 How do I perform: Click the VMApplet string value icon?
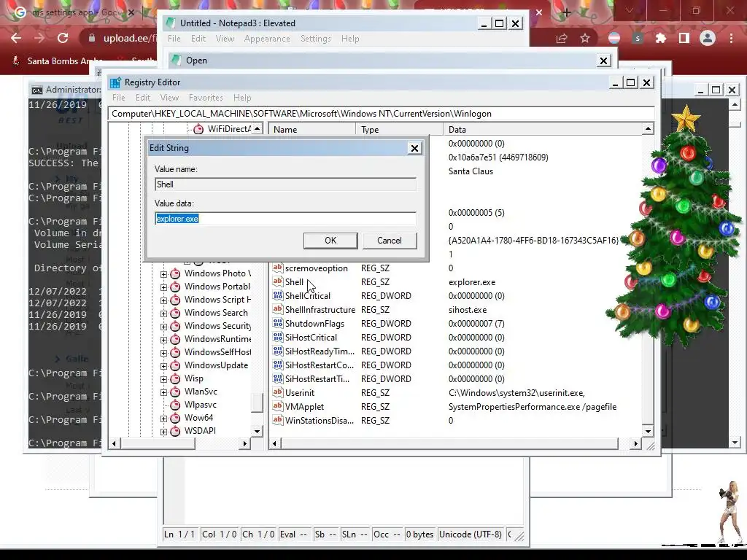278,406
